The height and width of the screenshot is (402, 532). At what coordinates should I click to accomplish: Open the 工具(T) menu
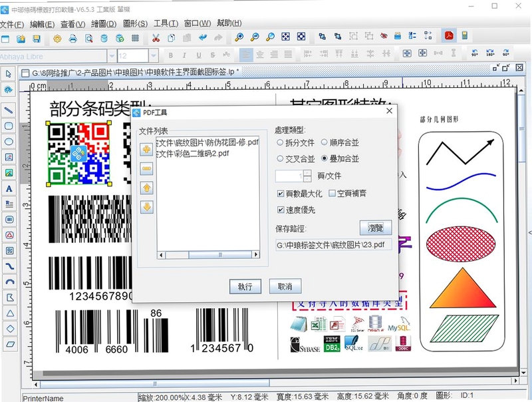click(166, 23)
